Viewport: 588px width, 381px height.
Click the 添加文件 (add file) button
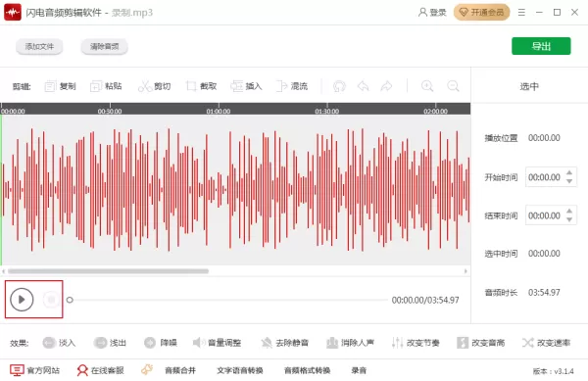point(39,46)
